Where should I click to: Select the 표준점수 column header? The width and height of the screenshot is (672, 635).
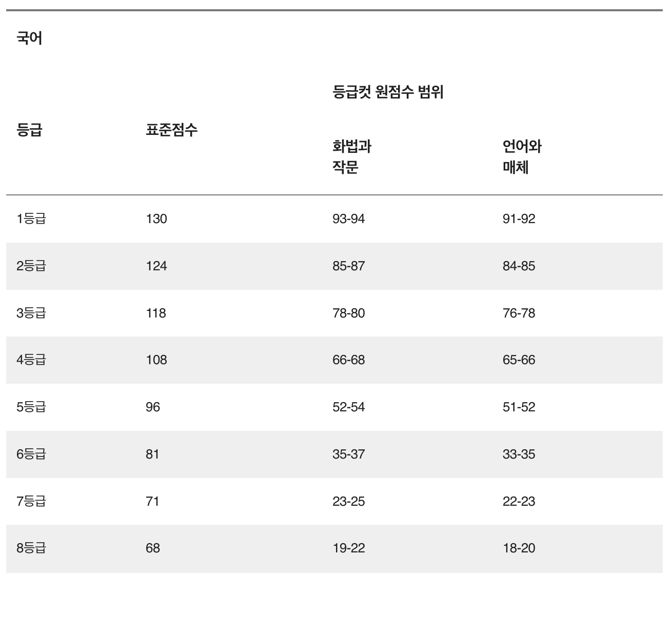click(171, 130)
